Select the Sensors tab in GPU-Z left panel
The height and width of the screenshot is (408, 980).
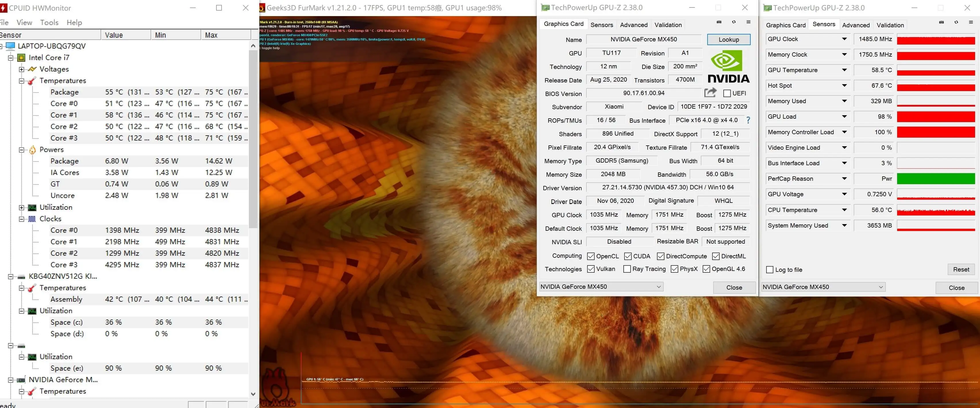(x=602, y=24)
